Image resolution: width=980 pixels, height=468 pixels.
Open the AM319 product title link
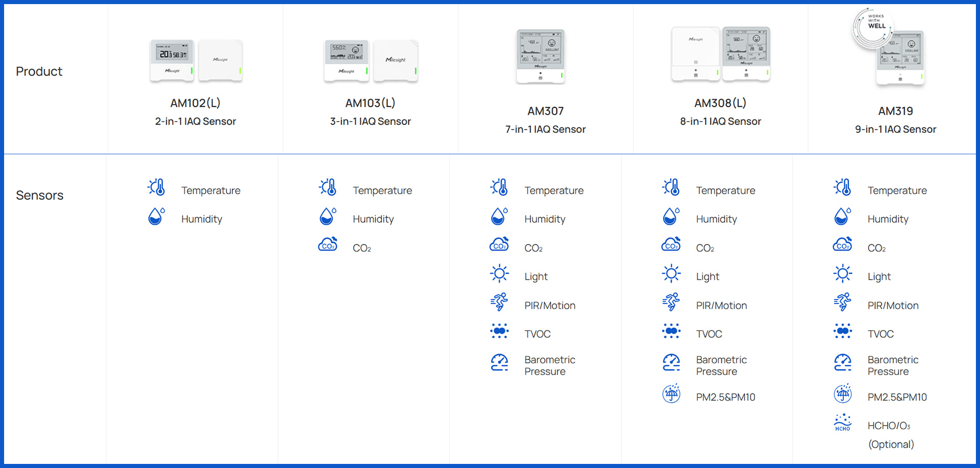895,111
